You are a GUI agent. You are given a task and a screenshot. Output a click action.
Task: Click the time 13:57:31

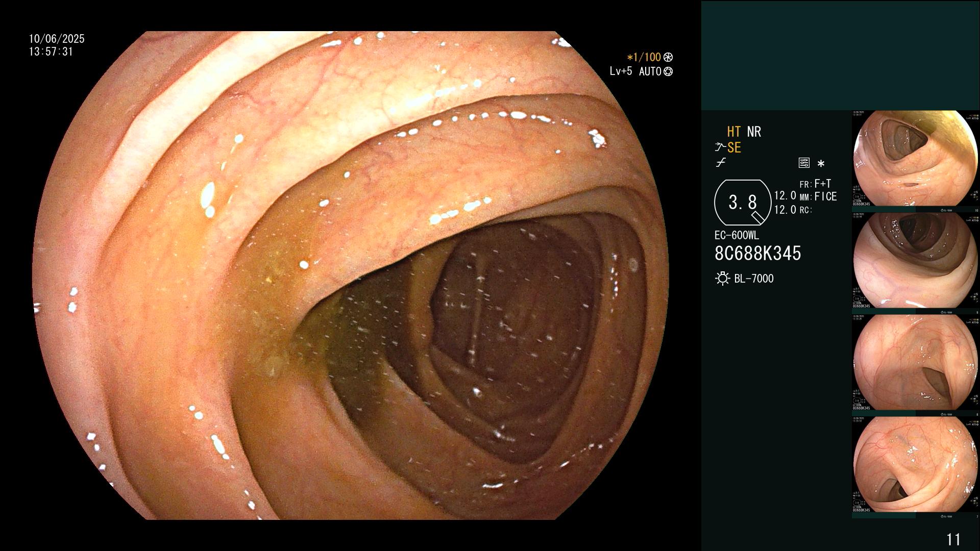pos(51,52)
